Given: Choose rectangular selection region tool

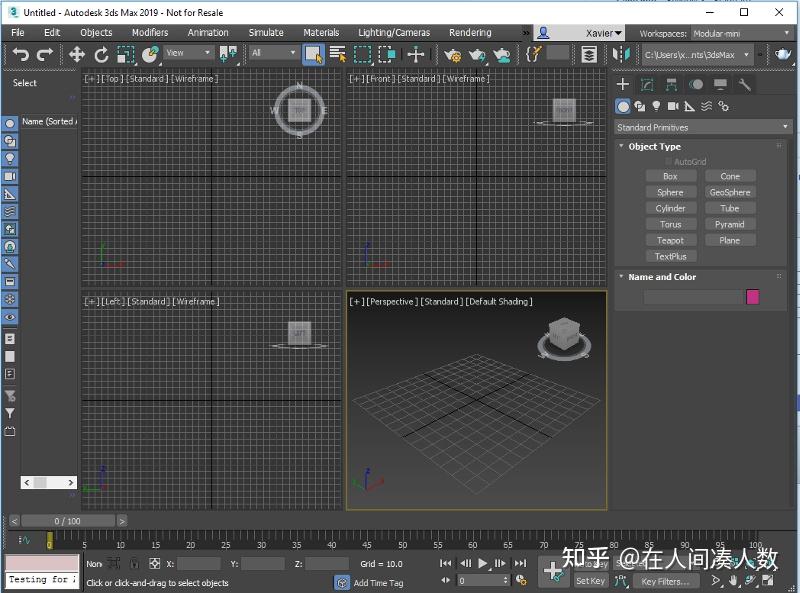Looking at the screenshot, I should click(362, 54).
